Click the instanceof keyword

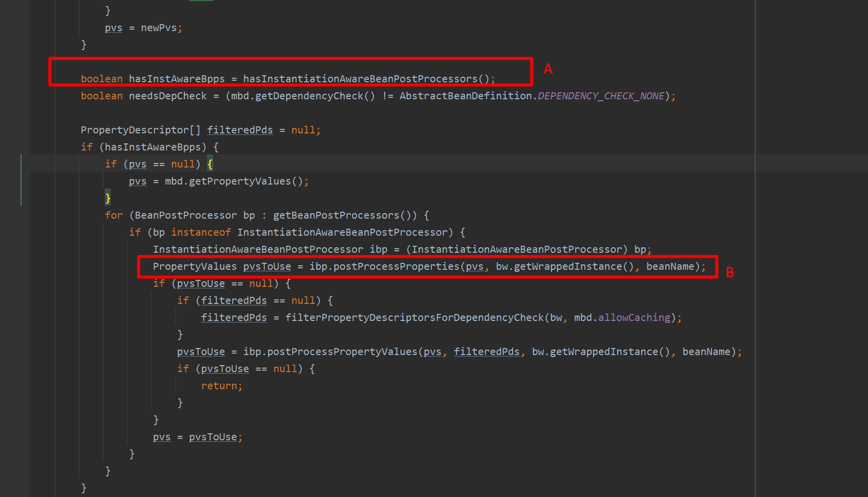tap(201, 232)
